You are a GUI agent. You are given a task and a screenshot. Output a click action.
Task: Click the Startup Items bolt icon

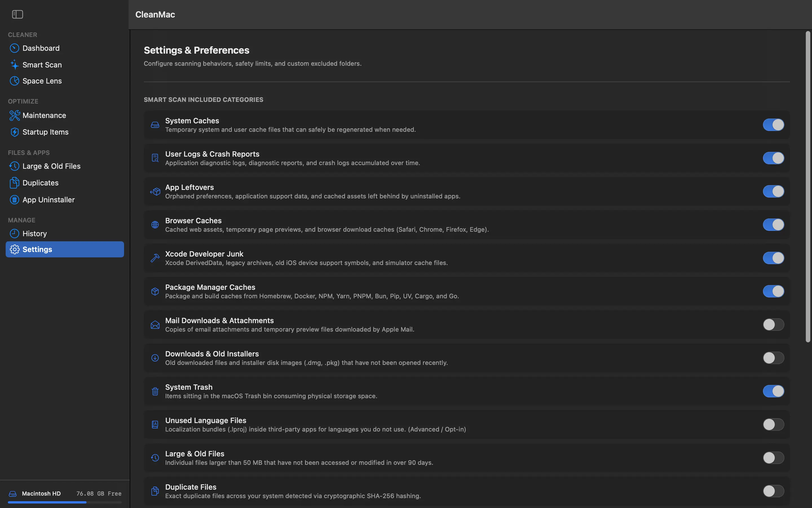click(x=14, y=132)
